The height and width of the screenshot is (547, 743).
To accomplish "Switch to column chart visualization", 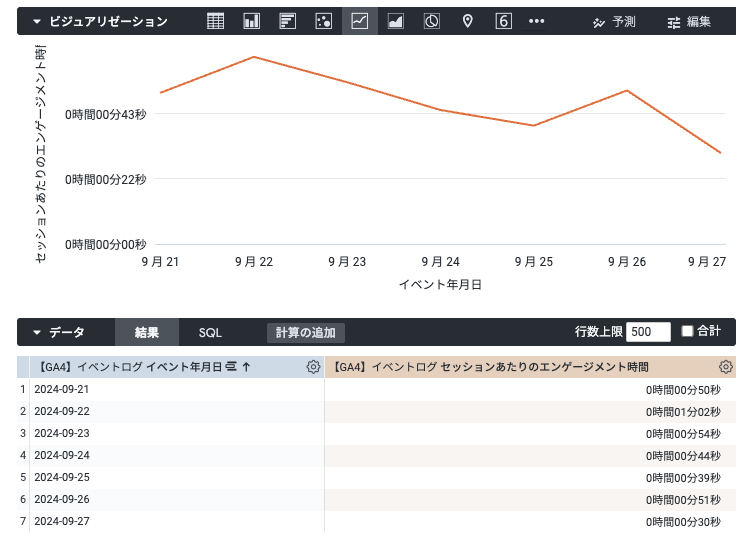I will 252,21.
